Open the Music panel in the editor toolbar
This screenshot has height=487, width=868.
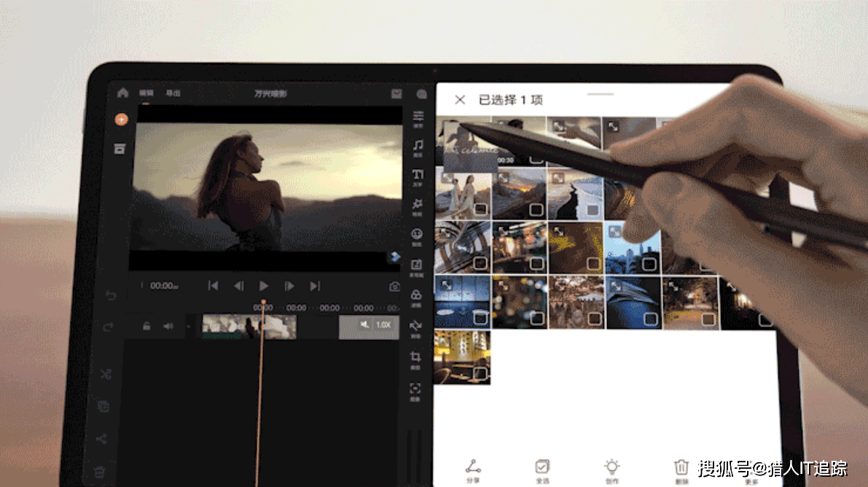[x=418, y=144]
